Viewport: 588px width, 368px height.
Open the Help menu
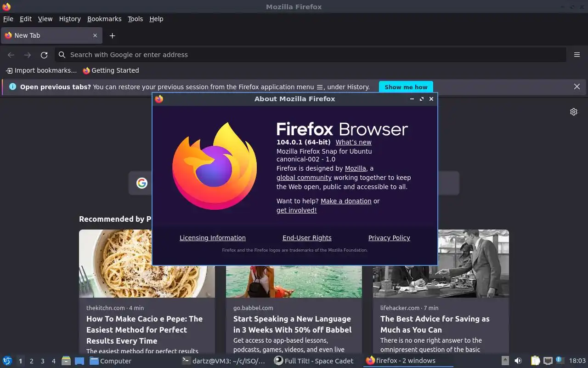pyautogui.click(x=156, y=19)
